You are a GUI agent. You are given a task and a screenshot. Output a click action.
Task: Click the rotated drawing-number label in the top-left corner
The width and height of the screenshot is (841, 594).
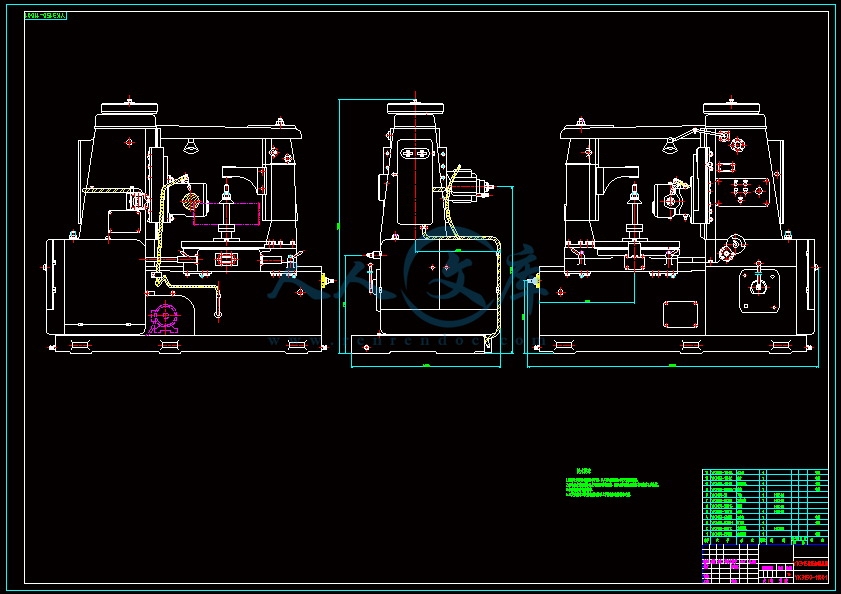point(46,16)
